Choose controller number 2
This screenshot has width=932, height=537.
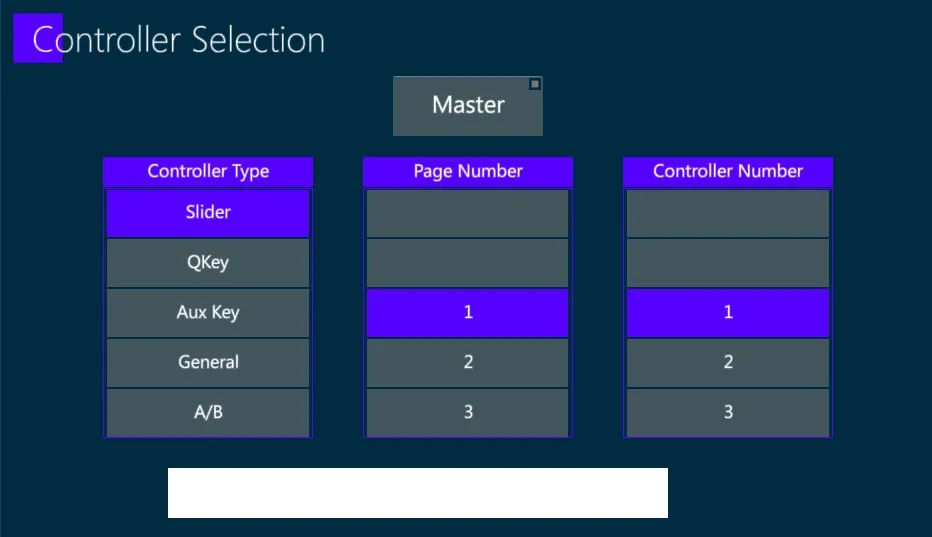point(728,363)
